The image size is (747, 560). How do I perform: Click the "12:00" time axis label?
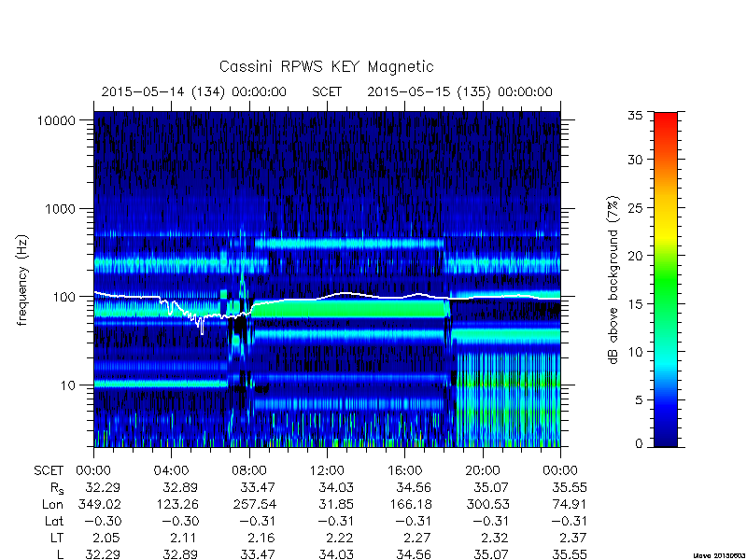click(327, 470)
